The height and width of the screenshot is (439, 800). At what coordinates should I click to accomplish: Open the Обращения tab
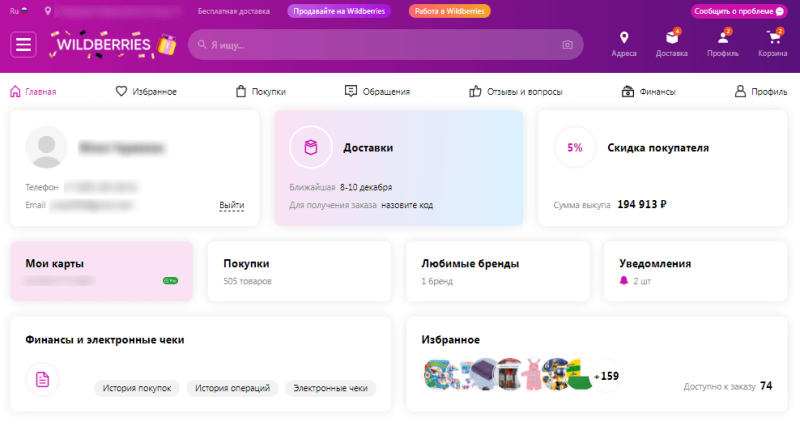pos(377,91)
